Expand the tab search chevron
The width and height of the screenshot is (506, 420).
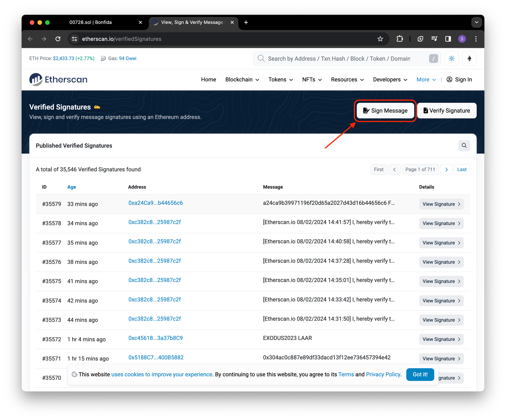[x=476, y=22]
